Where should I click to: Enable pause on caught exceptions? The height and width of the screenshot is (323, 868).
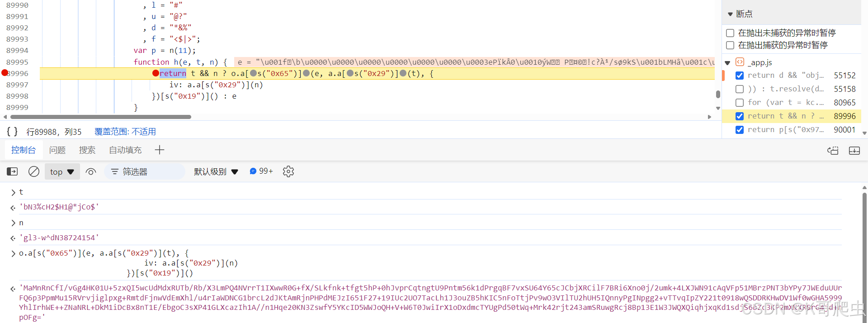730,45
